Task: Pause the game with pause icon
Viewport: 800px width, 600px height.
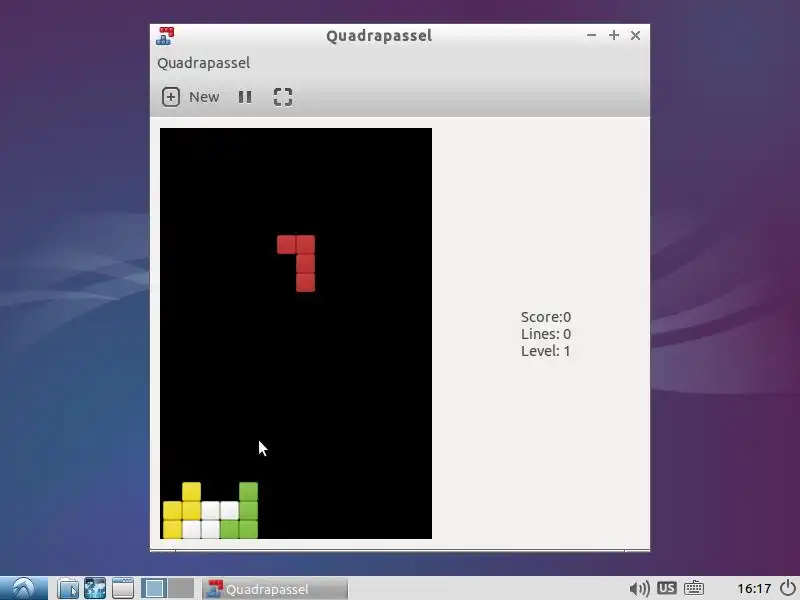Action: [x=245, y=97]
